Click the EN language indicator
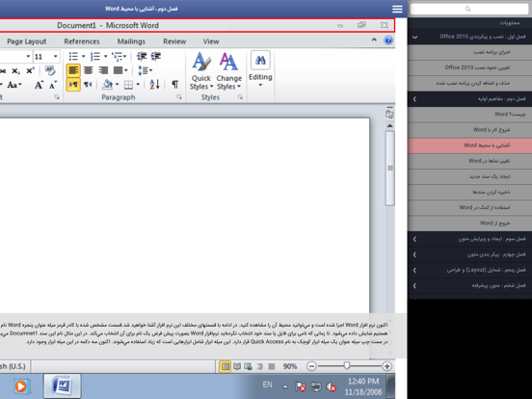 pyautogui.click(x=267, y=385)
